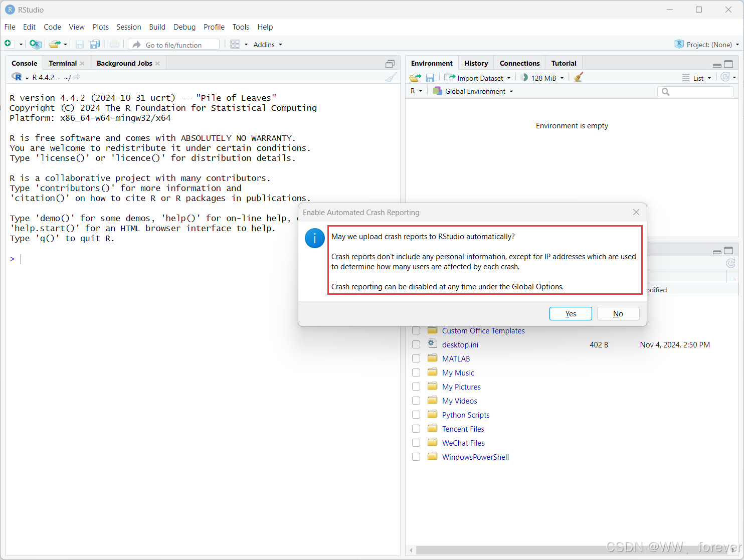This screenshot has width=744, height=560.
Task: Open the Addins dropdown
Action: [268, 45]
